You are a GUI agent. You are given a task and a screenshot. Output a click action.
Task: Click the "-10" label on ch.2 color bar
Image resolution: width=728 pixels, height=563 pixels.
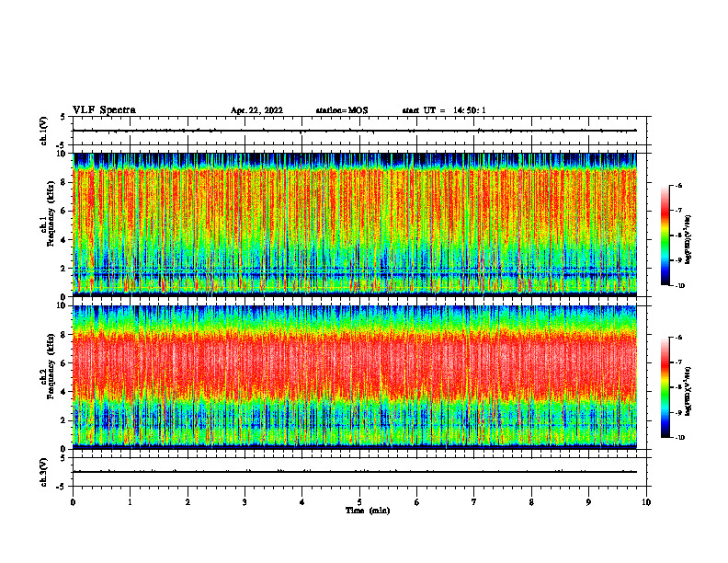point(680,438)
